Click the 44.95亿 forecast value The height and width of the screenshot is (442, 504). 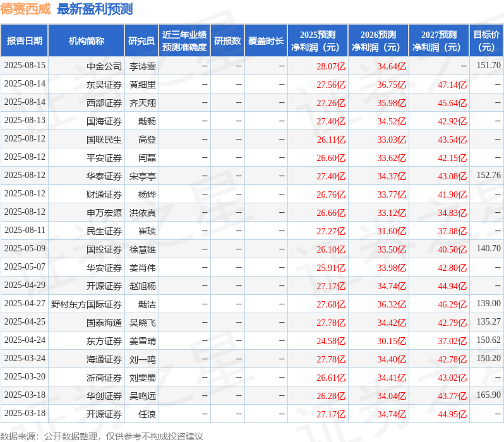click(x=452, y=415)
